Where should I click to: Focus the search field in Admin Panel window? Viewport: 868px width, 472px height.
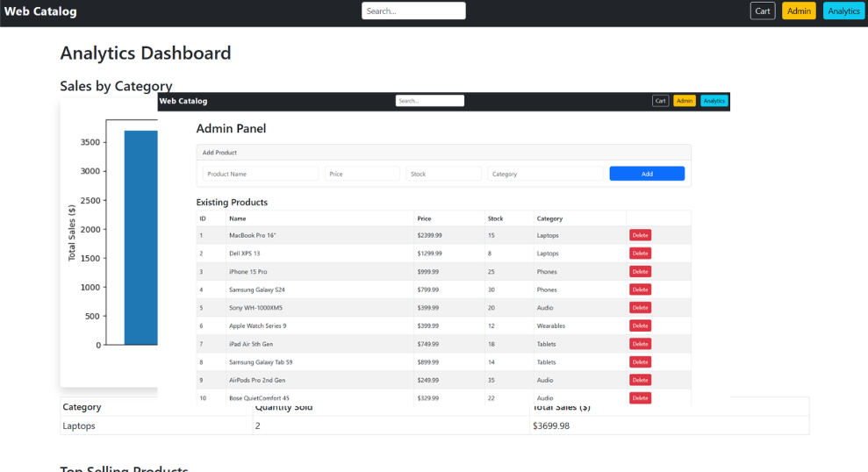[429, 101]
